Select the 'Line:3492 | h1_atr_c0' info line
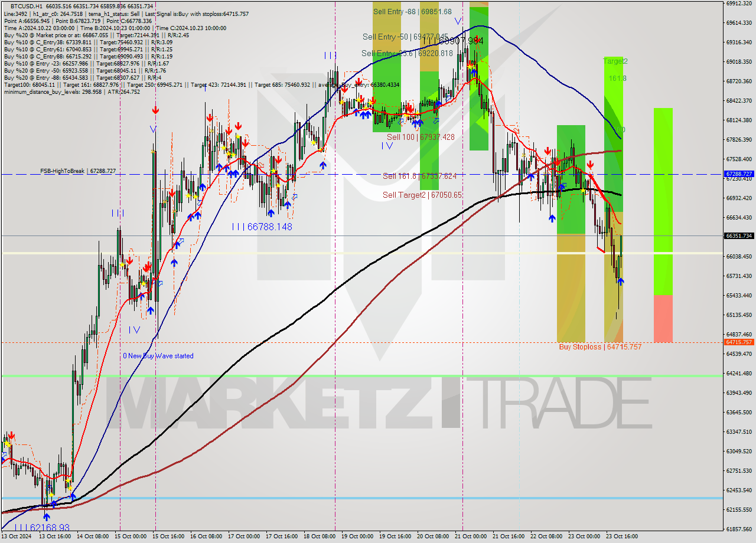Viewport: 756px width, 543px height. pyautogui.click(x=126, y=14)
